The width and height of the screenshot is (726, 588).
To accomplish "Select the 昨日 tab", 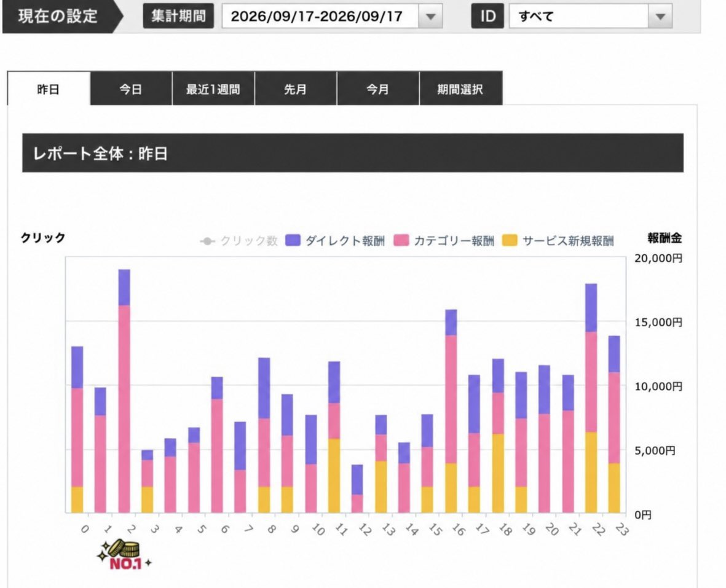I will point(49,89).
